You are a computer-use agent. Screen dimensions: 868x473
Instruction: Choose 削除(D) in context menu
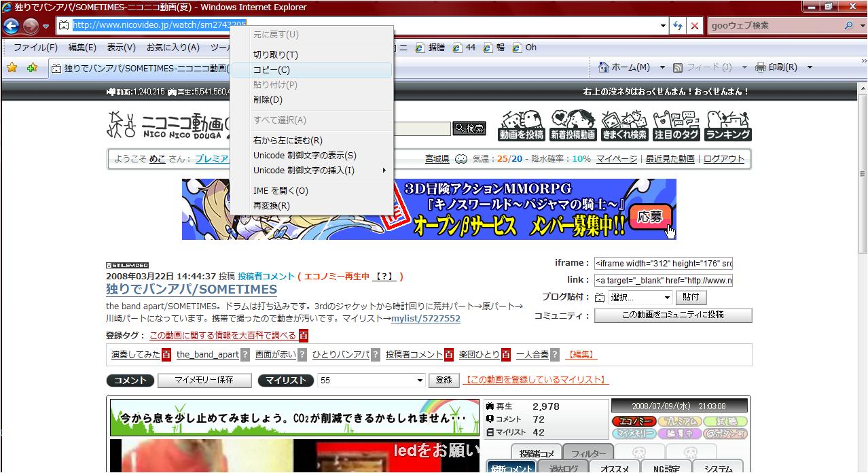[312, 100]
